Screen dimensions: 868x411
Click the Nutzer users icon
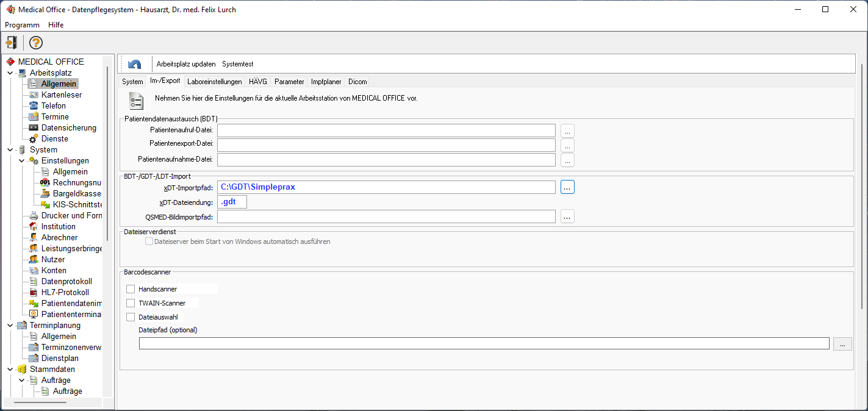click(34, 259)
